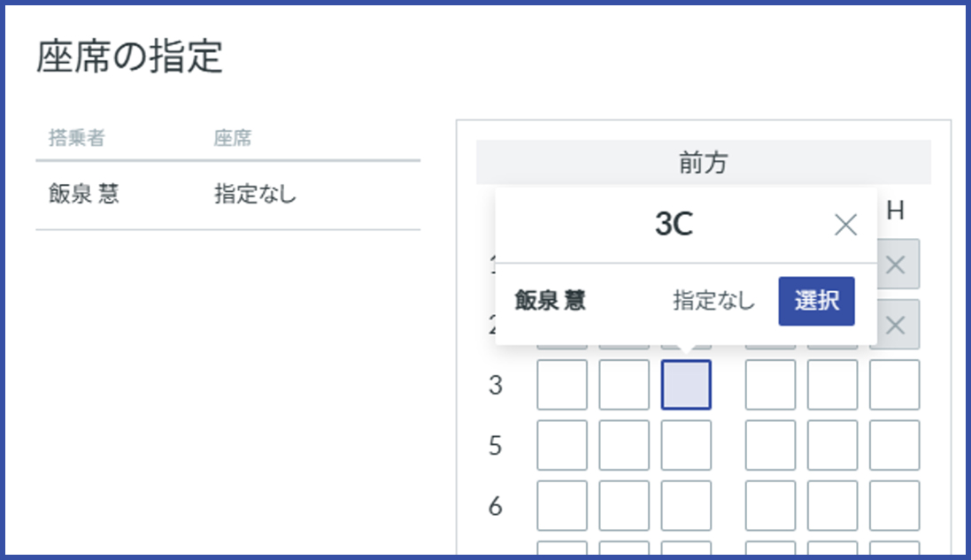Select seat 3H under the H column

pos(894,384)
